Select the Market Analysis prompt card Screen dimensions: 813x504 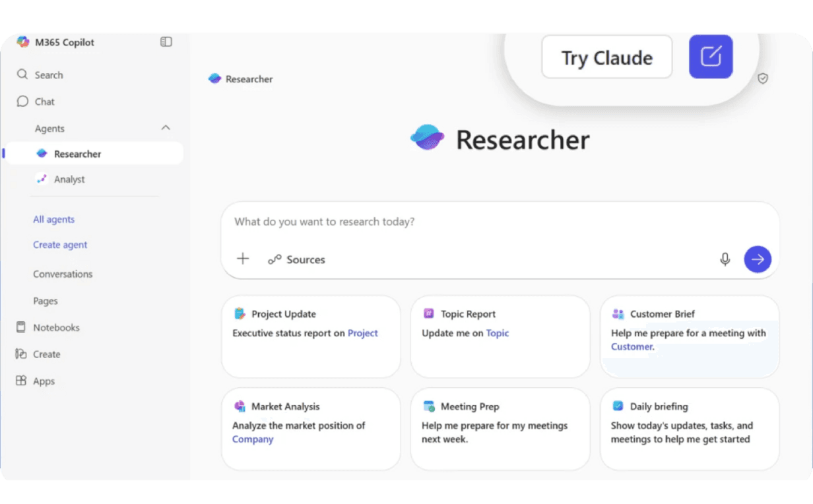(x=311, y=428)
